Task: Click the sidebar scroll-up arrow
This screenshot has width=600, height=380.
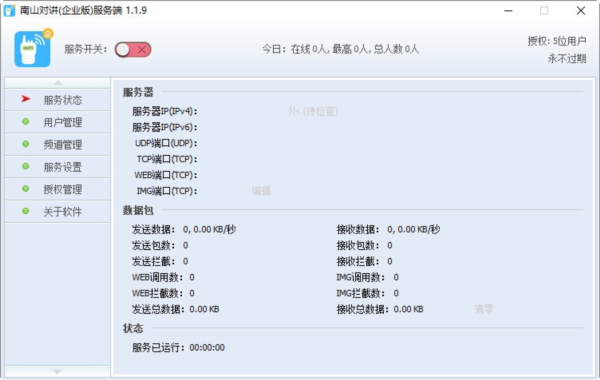Action: click(57, 83)
